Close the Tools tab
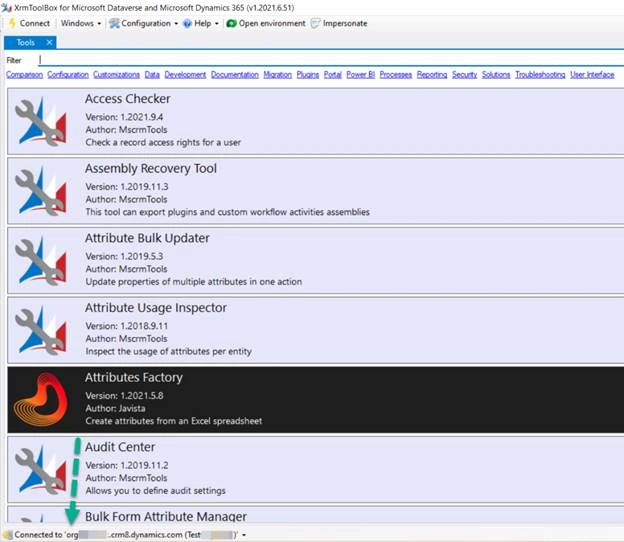The height and width of the screenshot is (542, 624). point(49,43)
